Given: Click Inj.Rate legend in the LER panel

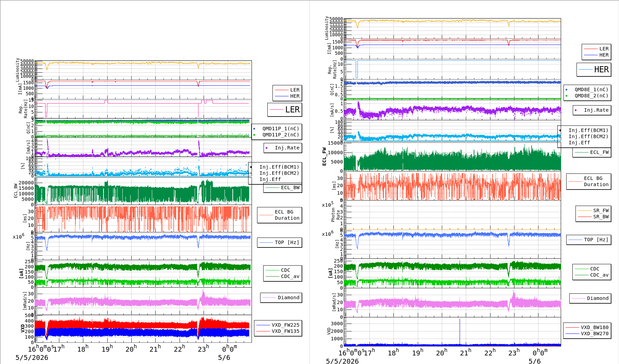Looking at the screenshot, I should pos(283,148).
